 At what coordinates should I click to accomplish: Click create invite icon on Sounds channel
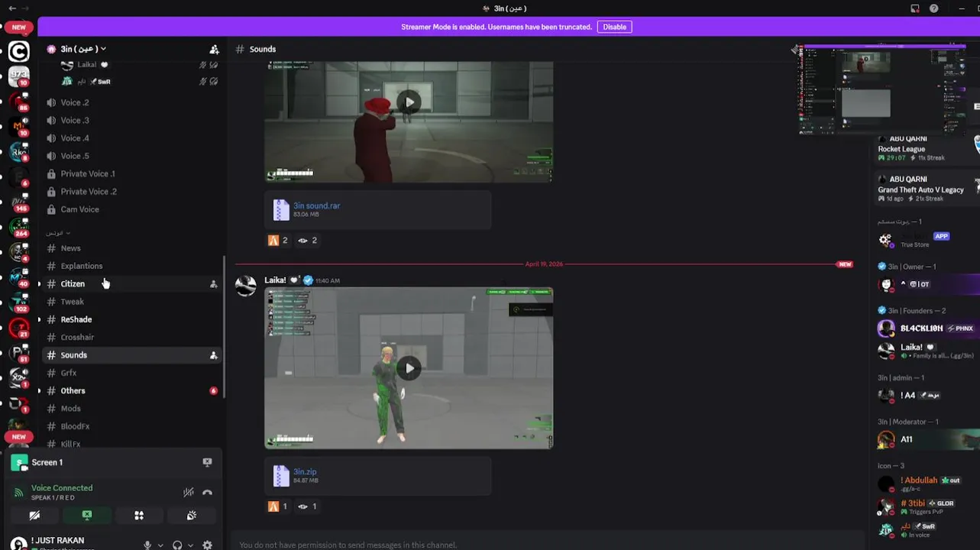(213, 355)
